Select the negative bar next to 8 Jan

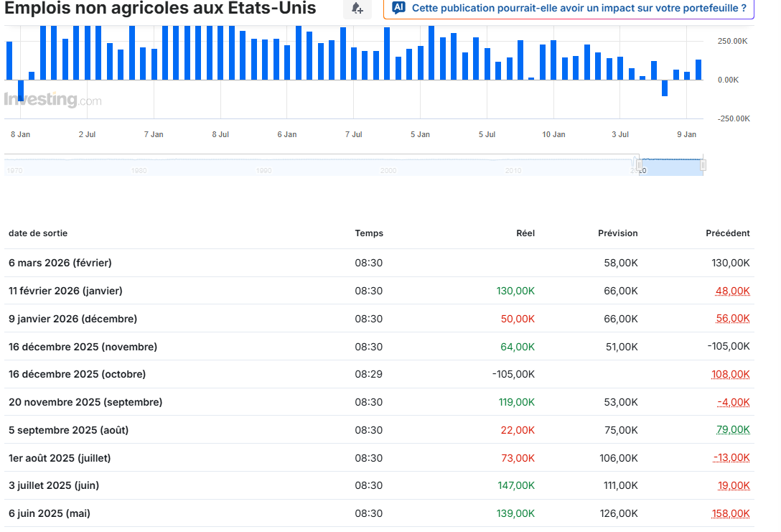21,90
